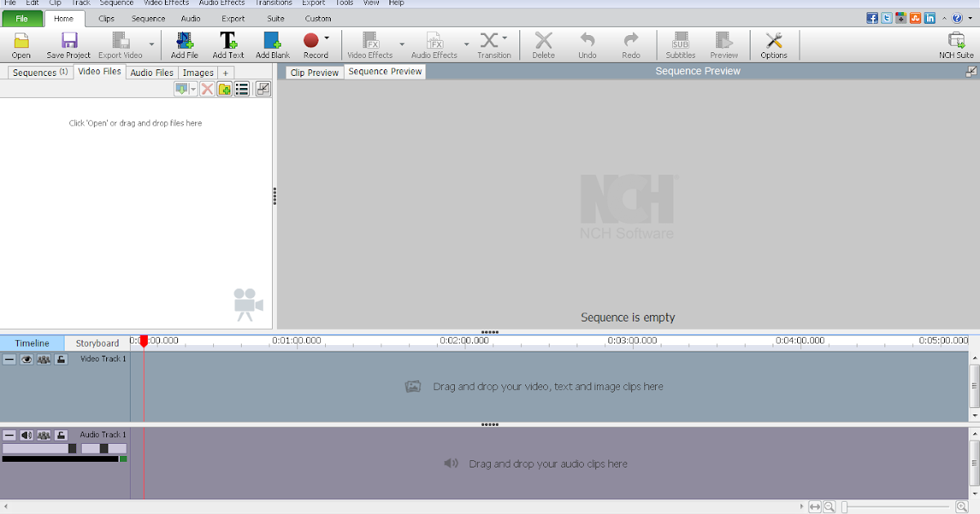Open the clip bin import dropdown arrow
Image resolution: width=980 pixels, height=514 pixels.
(194, 90)
